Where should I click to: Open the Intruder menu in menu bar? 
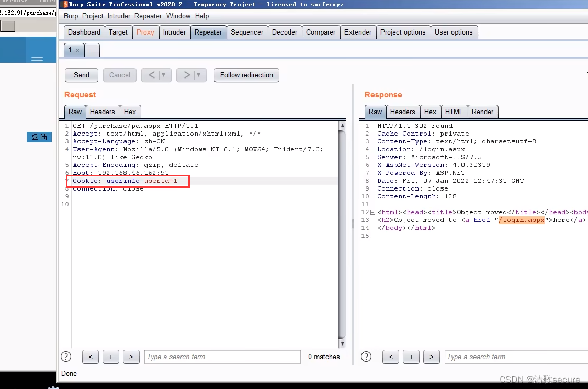click(119, 16)
